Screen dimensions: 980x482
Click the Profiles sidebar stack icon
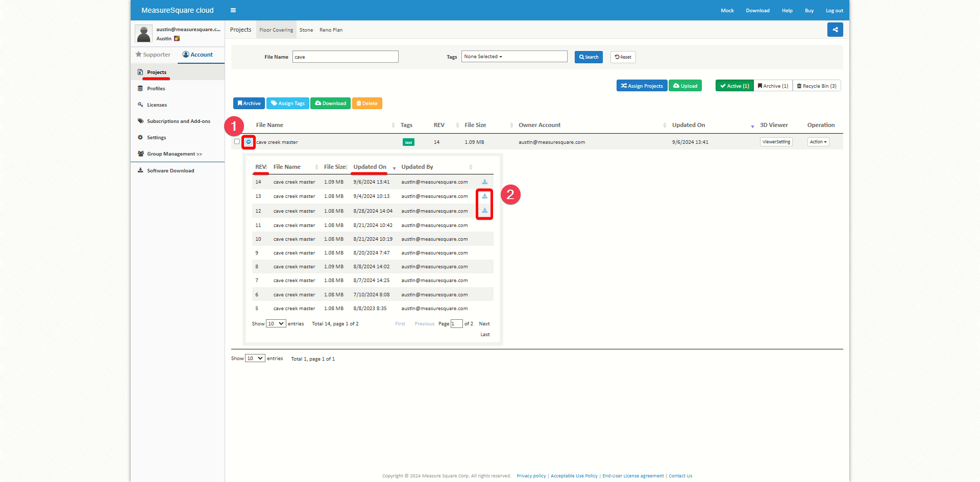[140, 89]
